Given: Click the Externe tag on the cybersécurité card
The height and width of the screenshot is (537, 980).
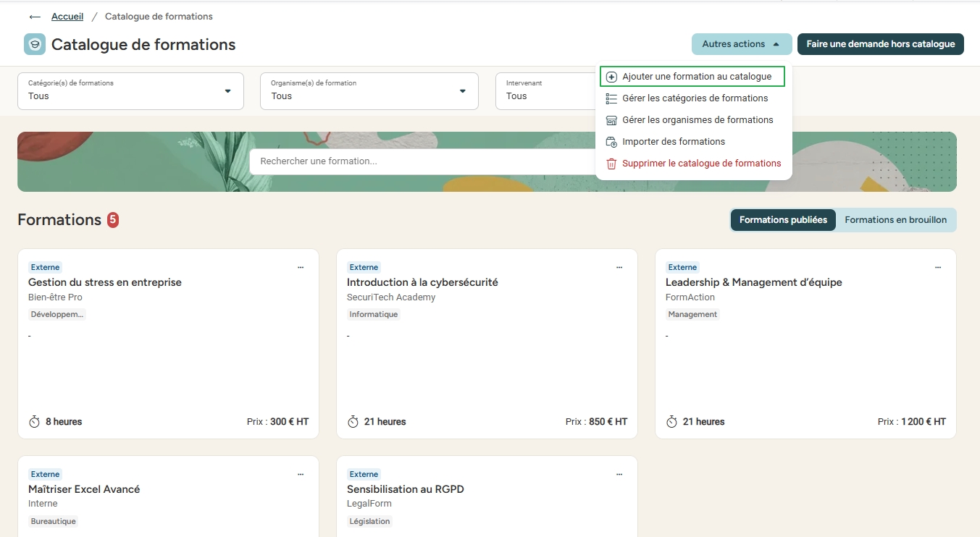Looking at the screenshot, I should [364, 267].
